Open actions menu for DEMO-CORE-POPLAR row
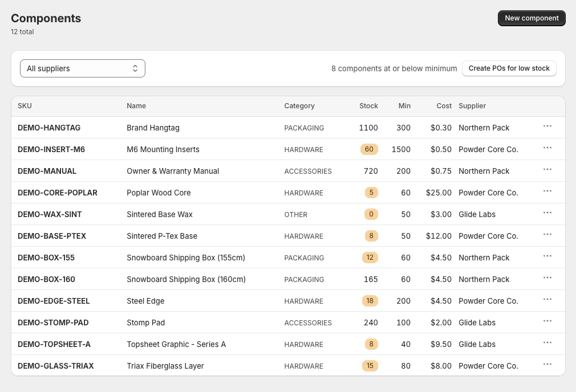 point(547,191)
